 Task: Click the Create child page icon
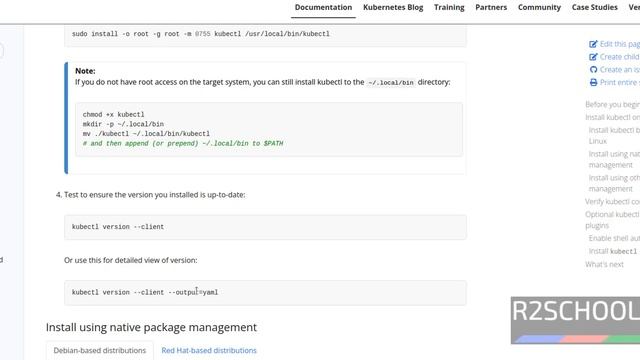click(x=593, y=57)
